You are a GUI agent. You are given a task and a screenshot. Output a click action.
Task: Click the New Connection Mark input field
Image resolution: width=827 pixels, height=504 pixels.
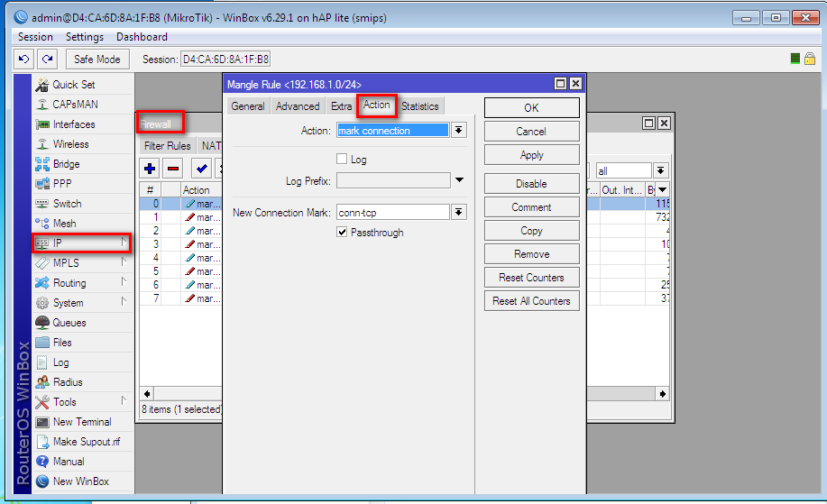[393, 213]
